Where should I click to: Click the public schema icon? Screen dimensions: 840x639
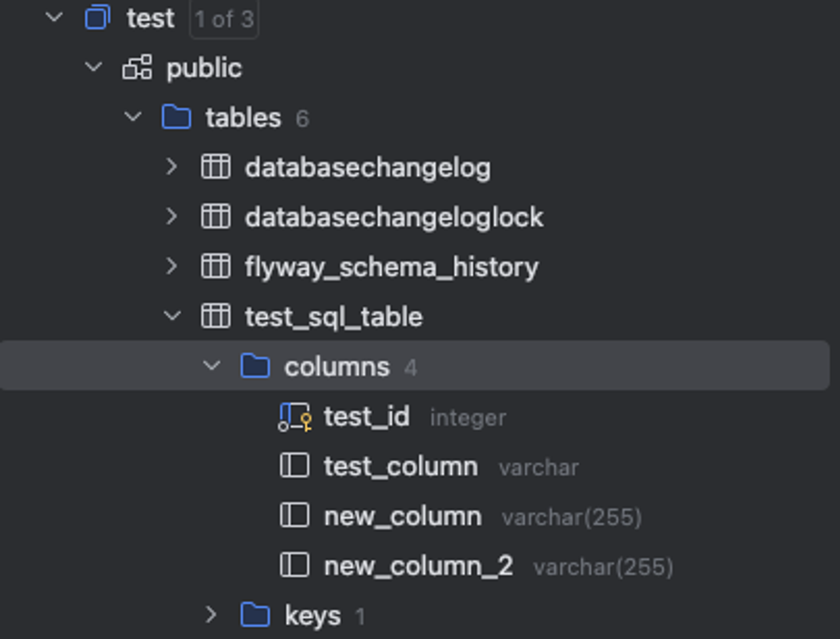pyautogui.click(x=137, y=68)
